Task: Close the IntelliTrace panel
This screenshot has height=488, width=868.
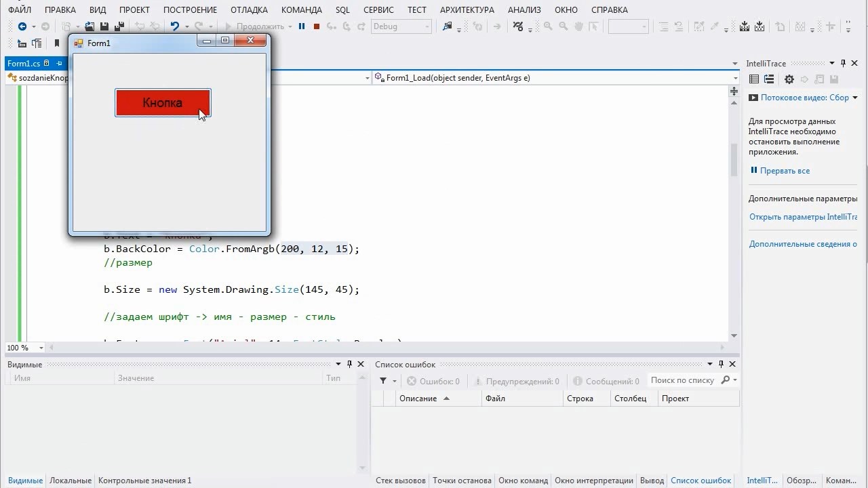Action: click(854, 63)
